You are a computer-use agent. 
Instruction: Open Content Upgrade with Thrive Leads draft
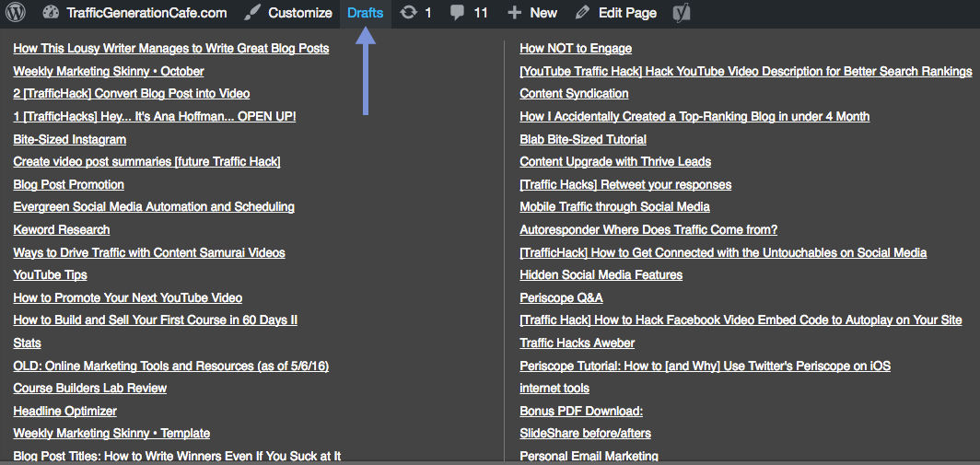(x=615, y=162)
